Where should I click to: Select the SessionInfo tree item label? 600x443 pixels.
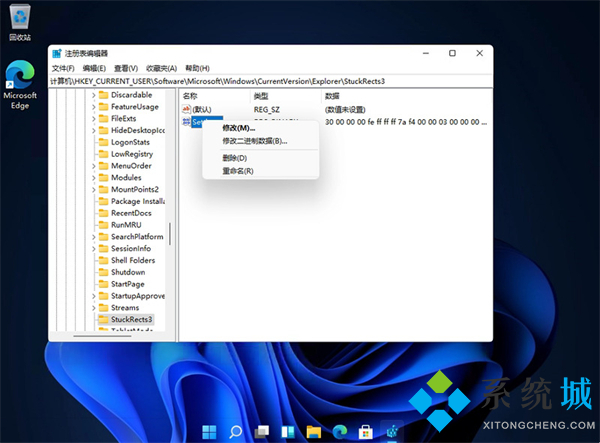click(131, 249)
